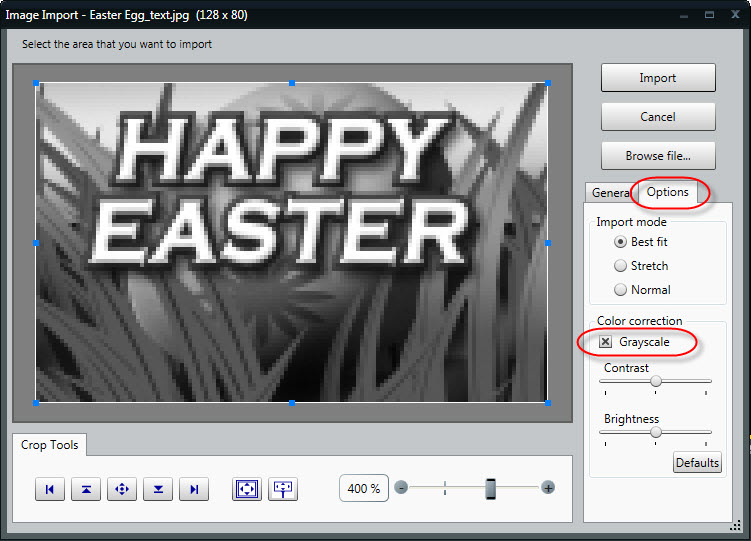
Task: Zoom in with the plus icon
Action: (x=548, y=488)
